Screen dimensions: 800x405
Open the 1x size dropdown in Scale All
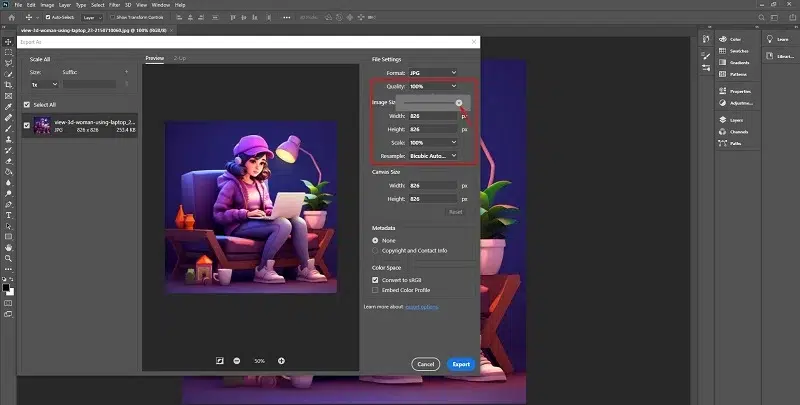point(44,85)
